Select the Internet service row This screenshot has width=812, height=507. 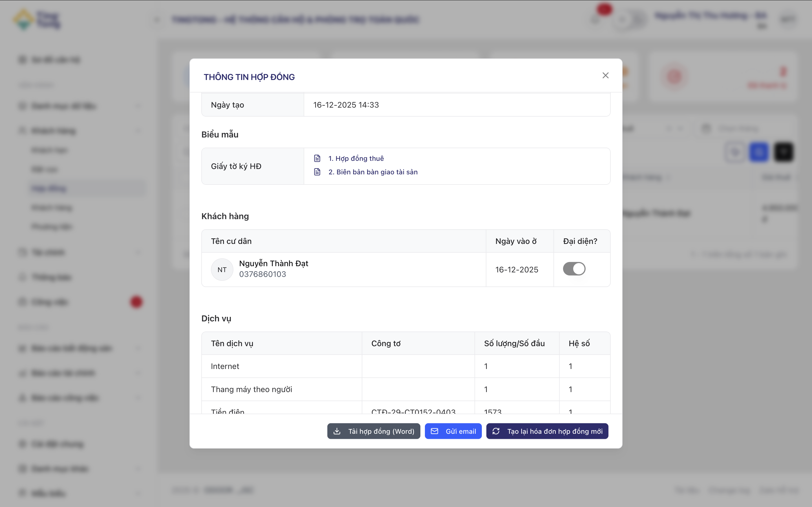click(225, 366)
